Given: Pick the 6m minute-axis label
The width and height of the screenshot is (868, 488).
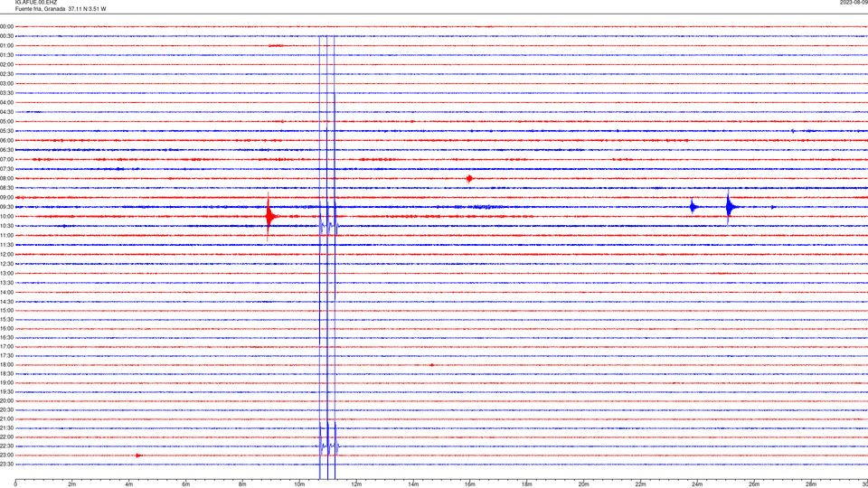Looking at the screenshot, I should (186, 484).
